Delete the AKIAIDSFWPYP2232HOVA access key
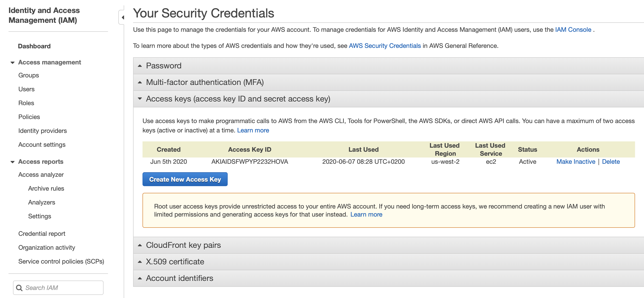 (610, 162)
